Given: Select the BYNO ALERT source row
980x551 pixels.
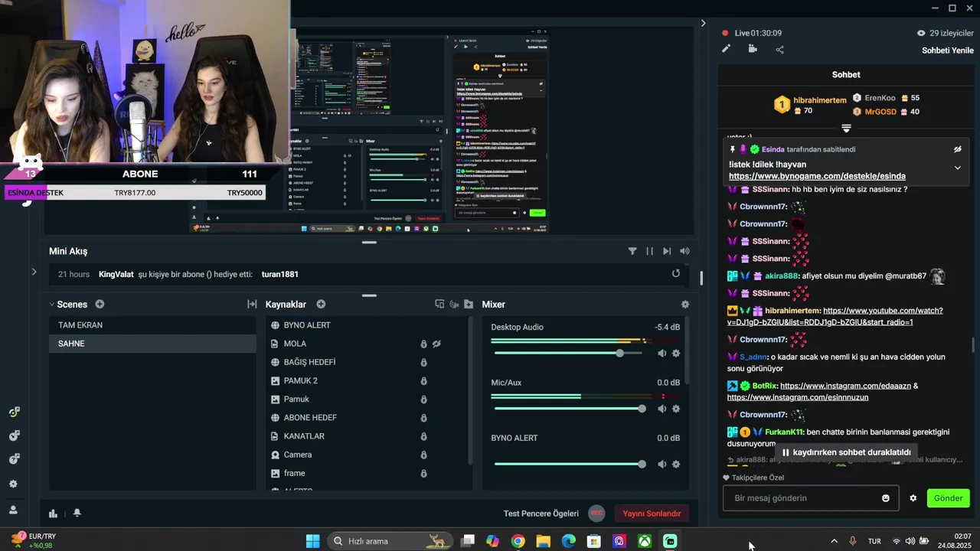Looking at the screenshot, I should point(366,325).
